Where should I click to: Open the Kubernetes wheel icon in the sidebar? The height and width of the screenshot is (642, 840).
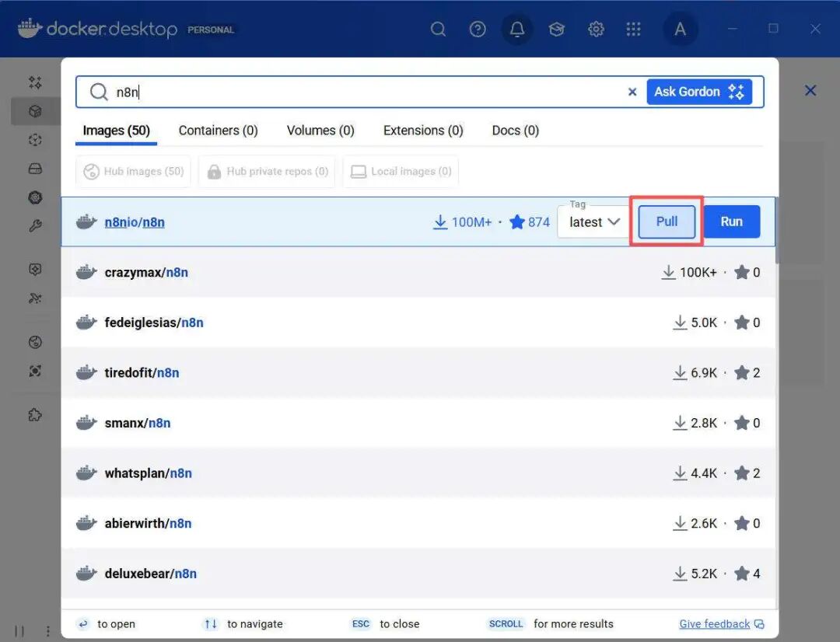pos(35,197)
